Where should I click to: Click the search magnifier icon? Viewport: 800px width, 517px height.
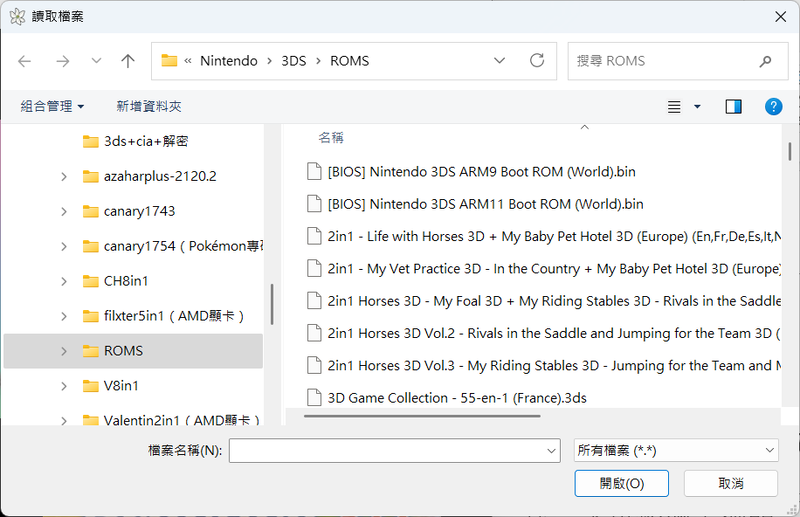(765, 61)
